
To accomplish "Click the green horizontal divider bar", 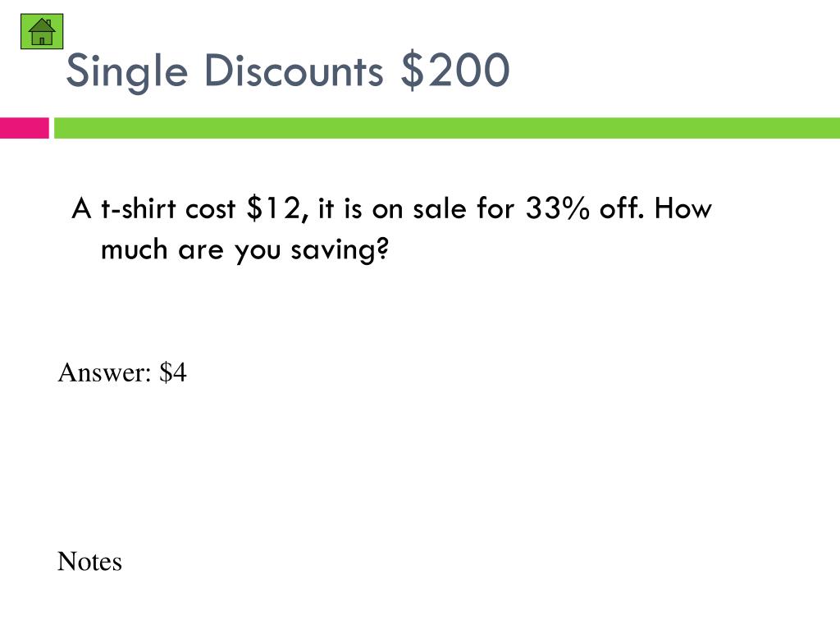I will coord(447,128).
